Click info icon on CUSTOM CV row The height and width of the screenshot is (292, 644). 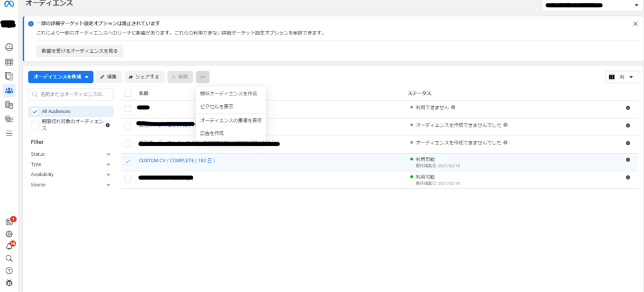pyautogui.click(x=628, y=160)
